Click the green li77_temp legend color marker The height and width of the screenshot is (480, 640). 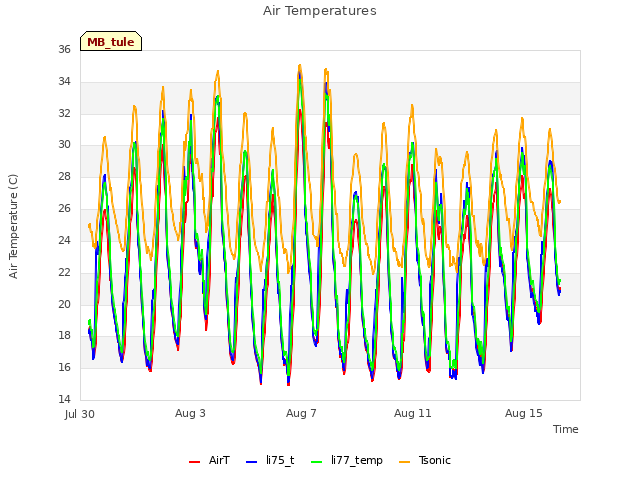point(317,462)
